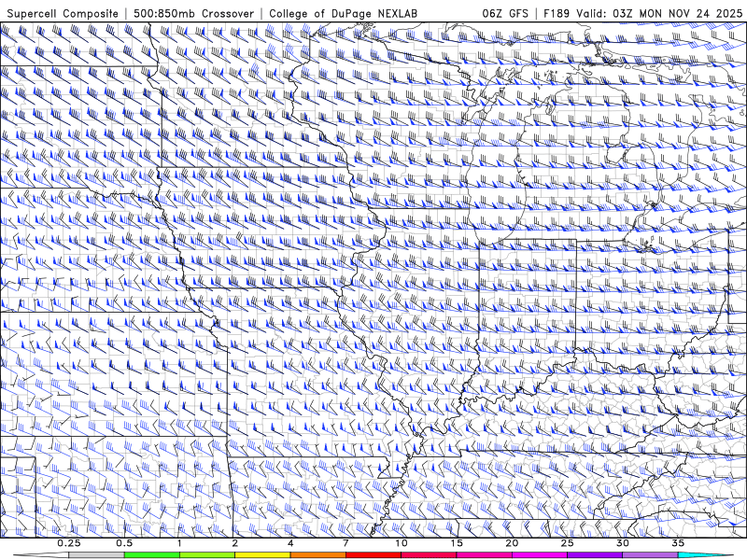Select the orange 4–7 color bar segment
The height and width of the screenshot is (560, 747).
pyautogui.click(x=317, y=555)
